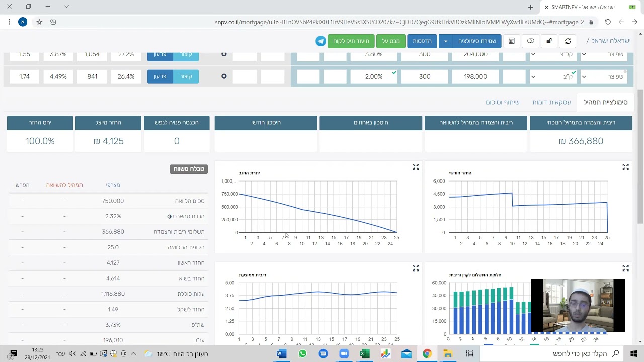Viewport: 644px width, 362px height.
Task: Open the calculator tool icon
Action: point(512,41)
